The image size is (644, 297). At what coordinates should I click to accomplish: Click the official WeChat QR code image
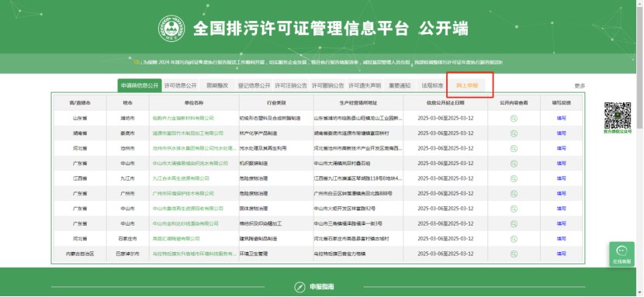click(x=618, y=116)
